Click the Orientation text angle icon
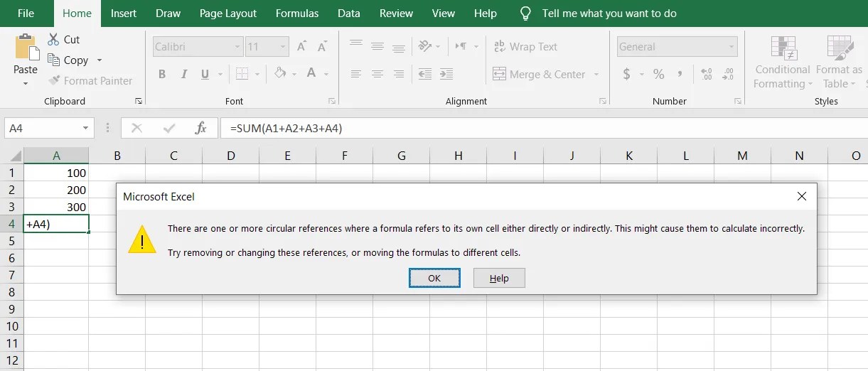Image resolution: width=868 pixels, height=371 pixels. [x=426, y=47]
